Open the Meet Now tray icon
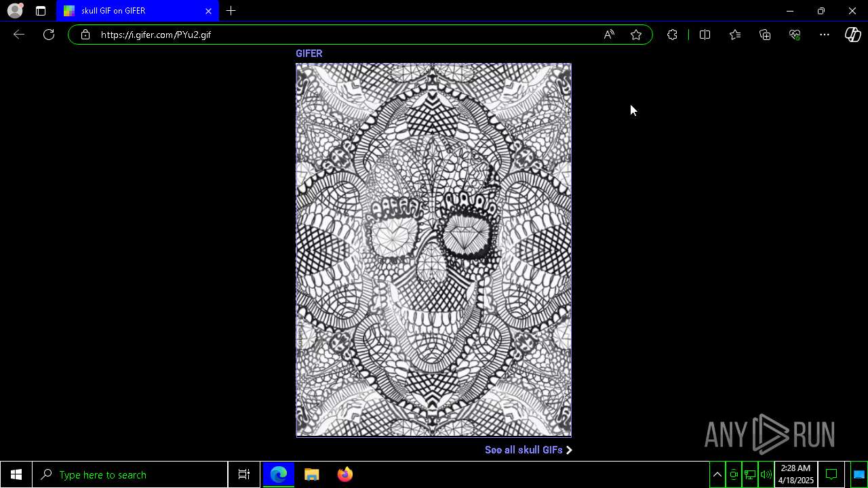The height and width of the screenshot is (488, 868). [734, 474]
